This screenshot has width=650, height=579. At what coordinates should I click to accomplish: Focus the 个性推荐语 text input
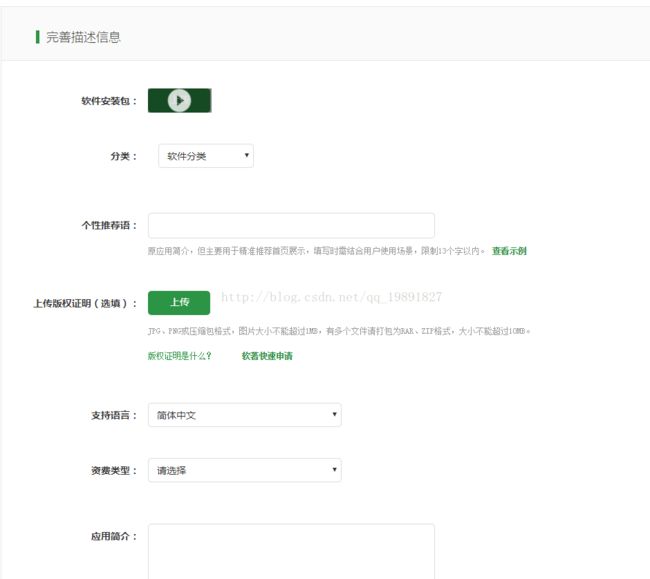click(291, 225)
